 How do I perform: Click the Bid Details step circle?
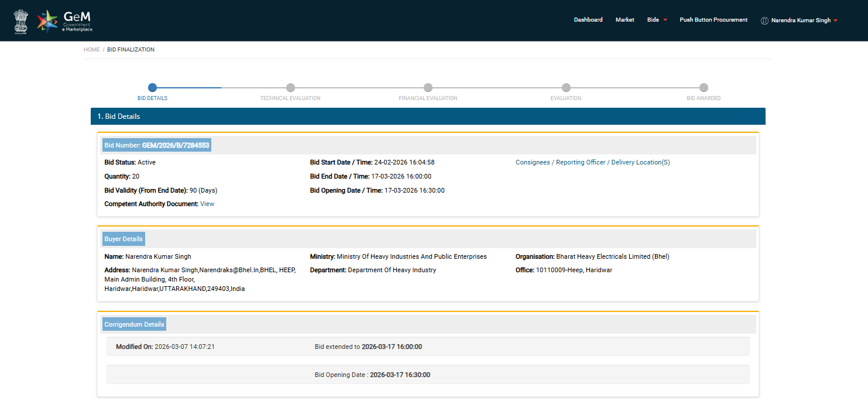[x=152, y=88]
